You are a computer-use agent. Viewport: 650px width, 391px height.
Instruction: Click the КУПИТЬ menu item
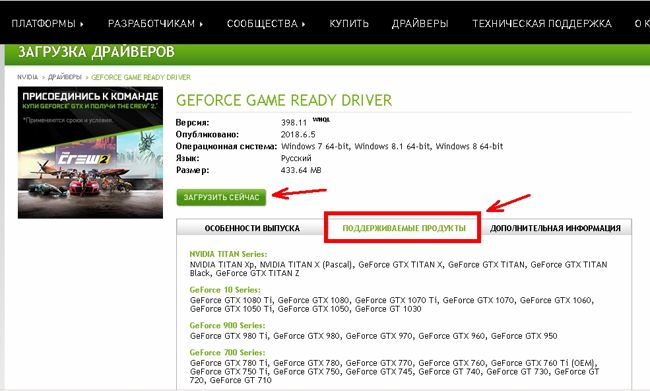pos(349,24)
